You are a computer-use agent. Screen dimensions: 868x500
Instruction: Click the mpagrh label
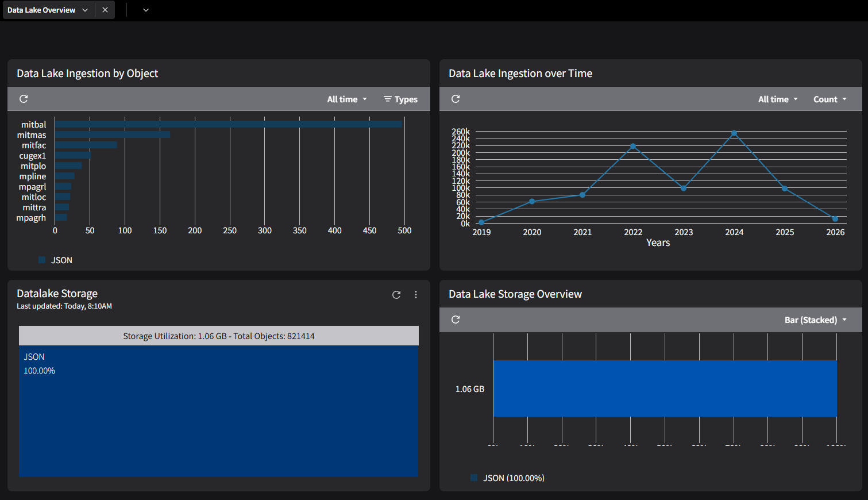31,218
